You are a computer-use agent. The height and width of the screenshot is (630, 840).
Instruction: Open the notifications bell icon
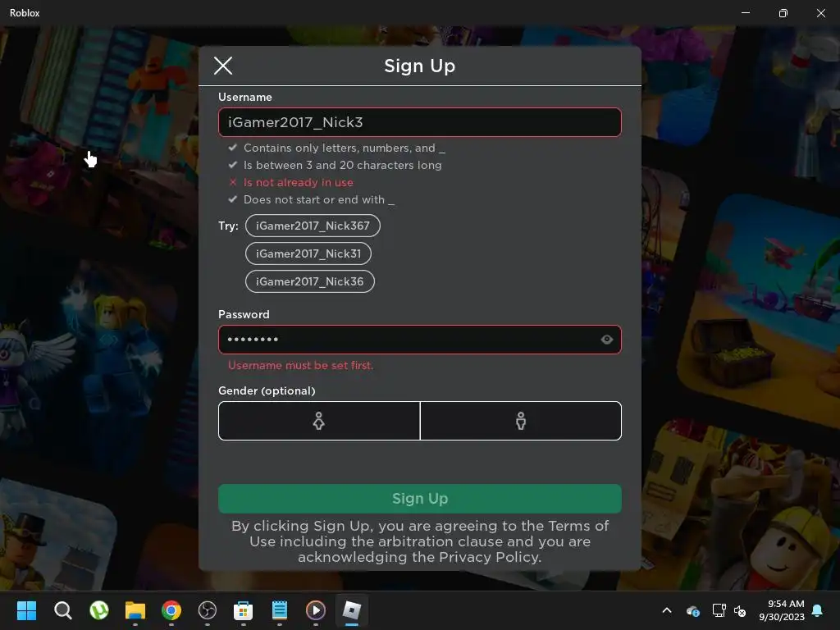(818, 610)
